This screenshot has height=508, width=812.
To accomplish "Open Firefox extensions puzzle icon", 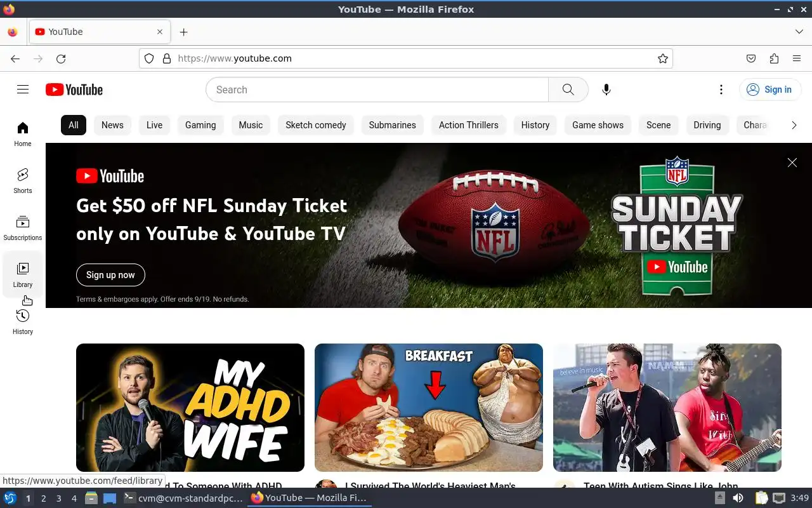I will (x=774, y=58).
